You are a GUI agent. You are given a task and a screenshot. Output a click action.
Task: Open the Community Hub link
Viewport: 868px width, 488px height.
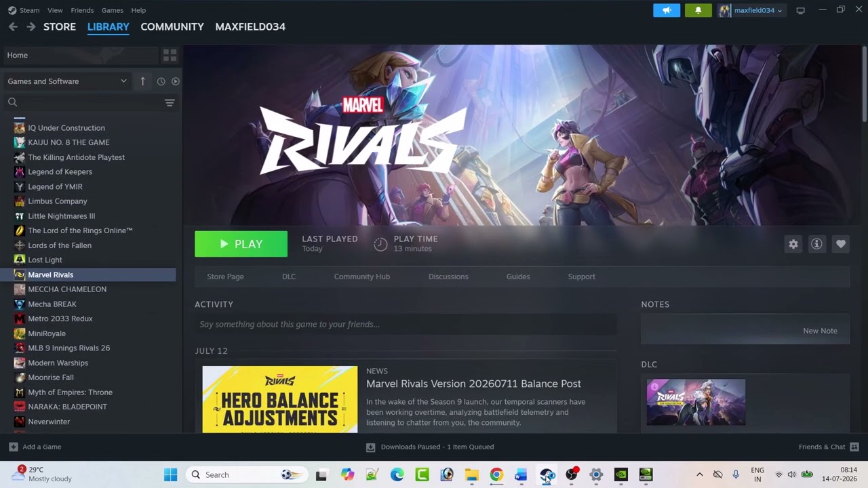click(x=362, y=277)
